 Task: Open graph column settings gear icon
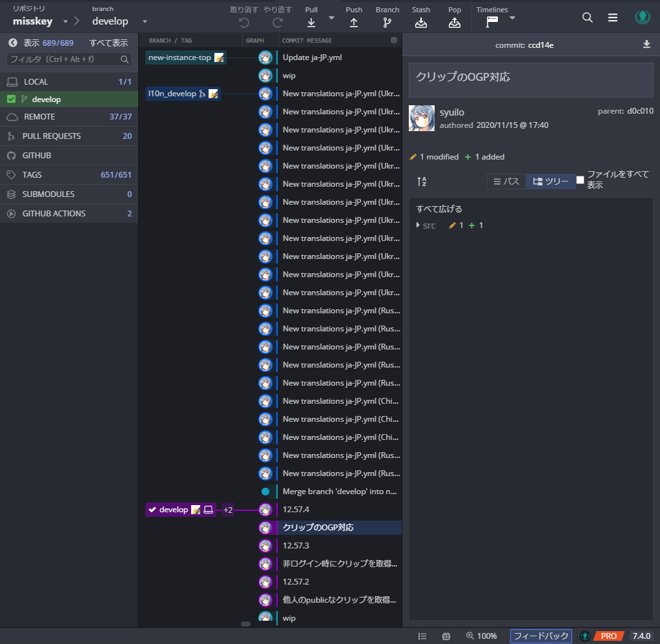[394, 40]
